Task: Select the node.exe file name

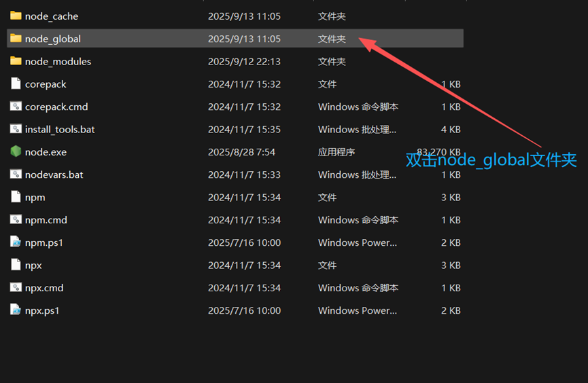Action: tap(46, 152)
